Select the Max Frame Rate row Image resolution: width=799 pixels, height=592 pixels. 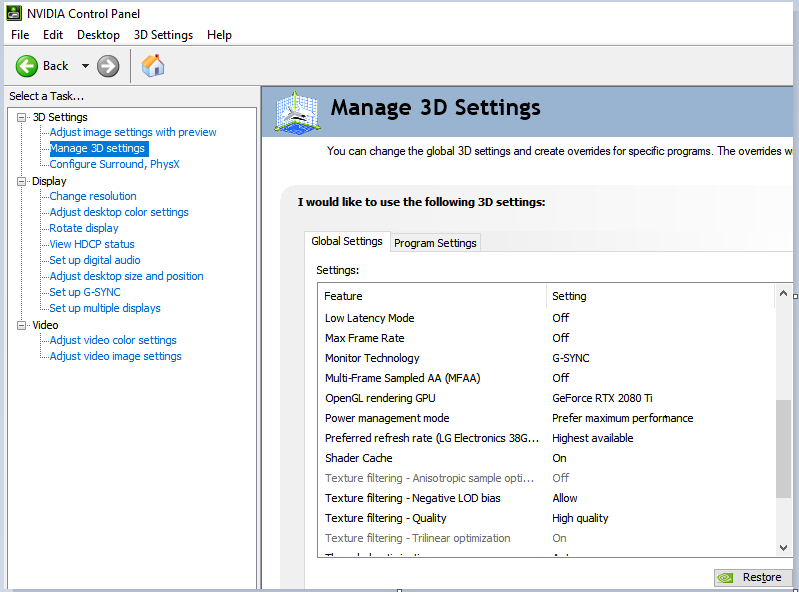pyautogui.click(x=546, y=338)
